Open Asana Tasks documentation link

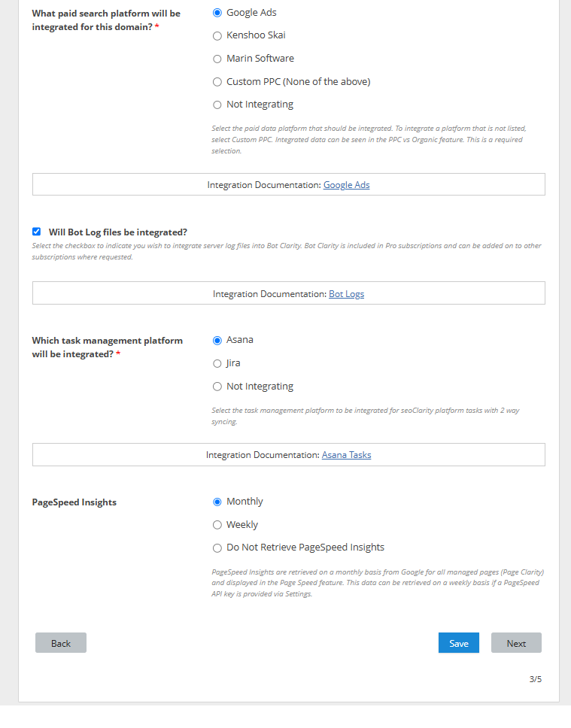(x=346, y=455)
